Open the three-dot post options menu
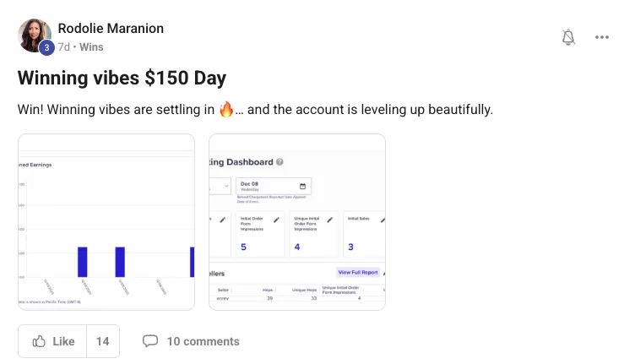The width and height of the screenshot is (635, 364). pos(602,37)
